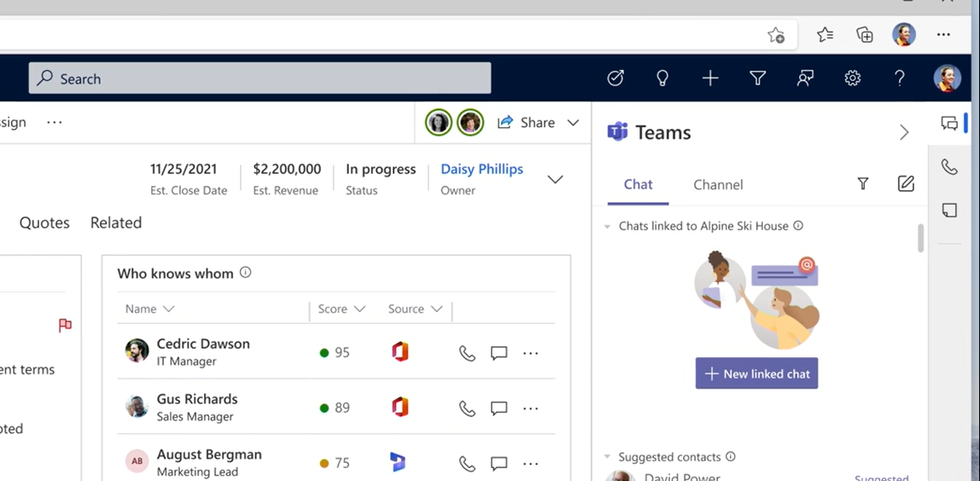Open Quotes tab
Screen dimensions: 980x481
[44, 223]
